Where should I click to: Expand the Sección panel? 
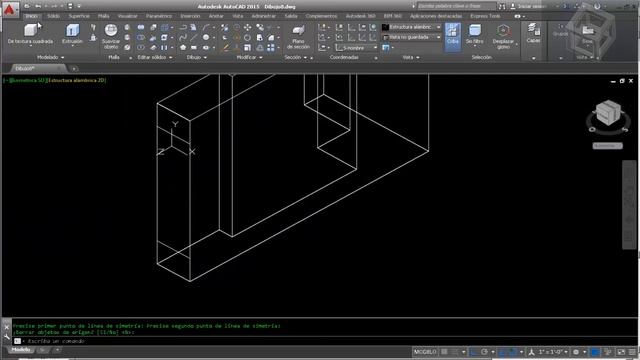click(x=296, y=58)
